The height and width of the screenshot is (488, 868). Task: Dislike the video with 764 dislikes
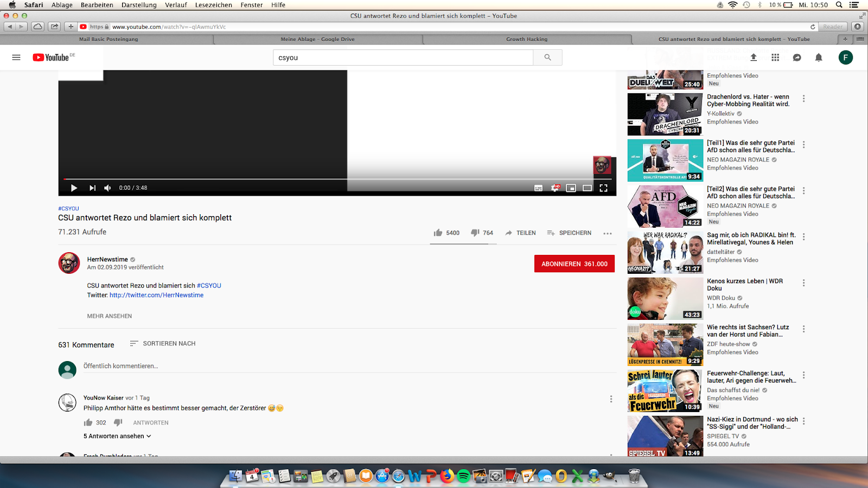(482, 233)
